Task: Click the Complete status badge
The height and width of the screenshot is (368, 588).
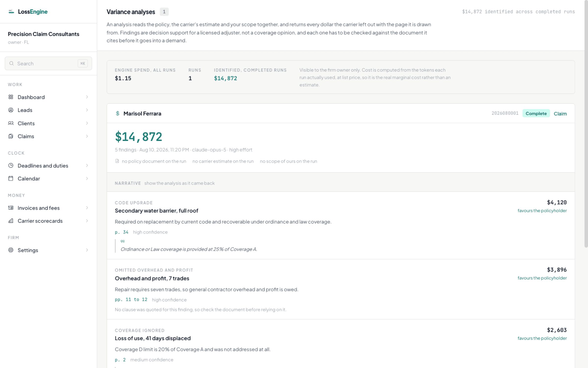Action: (536, 114)
